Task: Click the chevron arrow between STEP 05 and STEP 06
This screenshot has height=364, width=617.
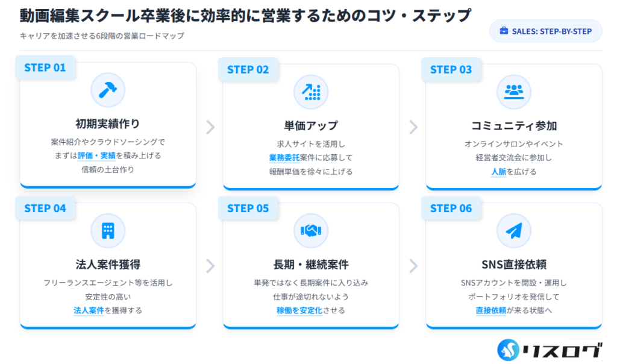Action: (413, 266)
